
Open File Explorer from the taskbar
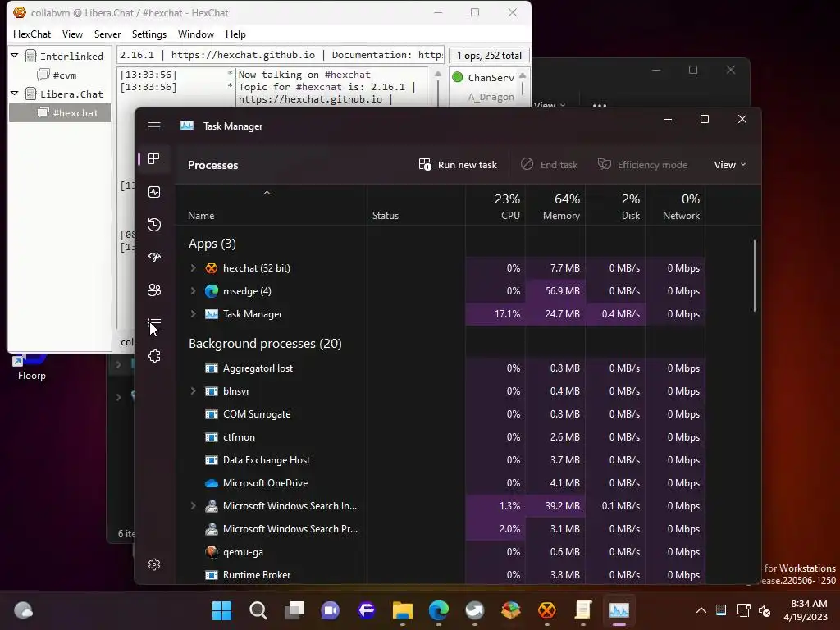[402, 610]
